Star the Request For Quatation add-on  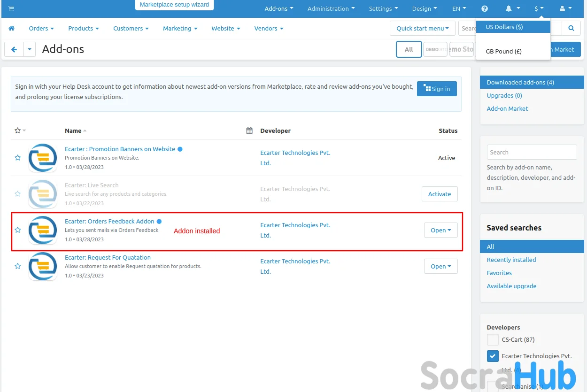18,266
